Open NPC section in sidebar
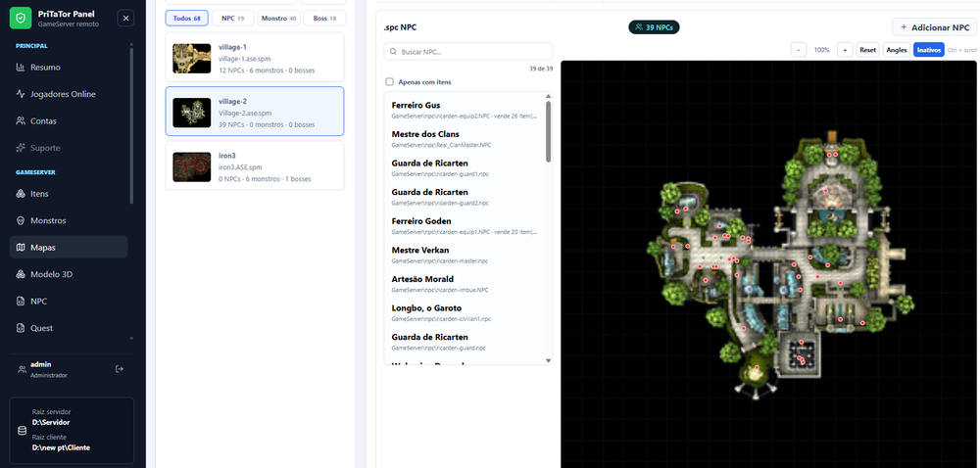Viewport: 980px width, 468px height. click(x=69, y=302)
